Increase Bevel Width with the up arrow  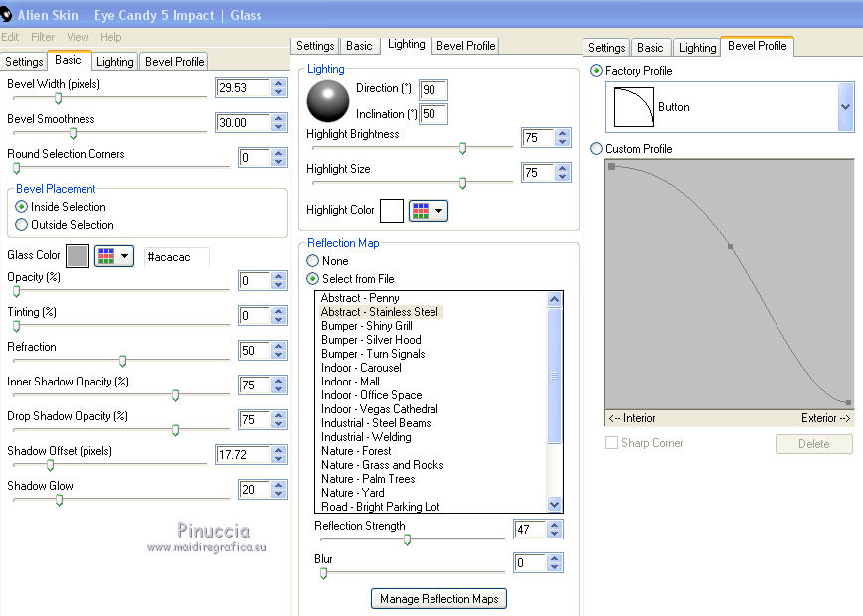(280, 83)
